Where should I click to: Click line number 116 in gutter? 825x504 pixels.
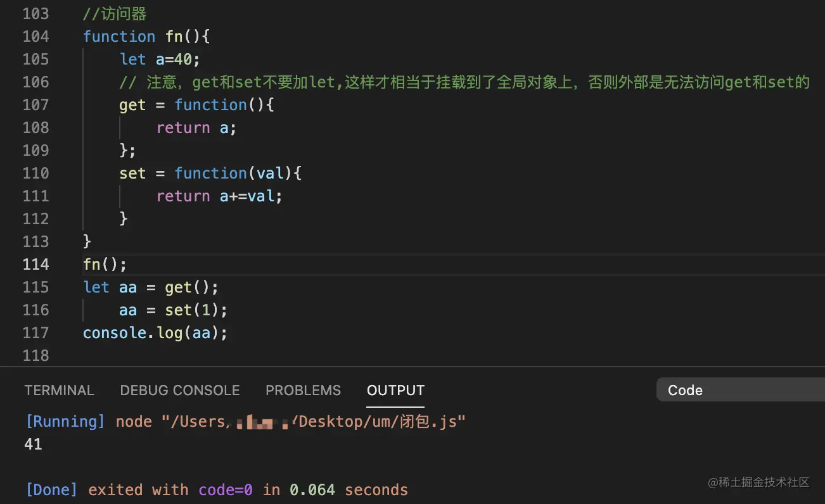(x=35, y=310)
